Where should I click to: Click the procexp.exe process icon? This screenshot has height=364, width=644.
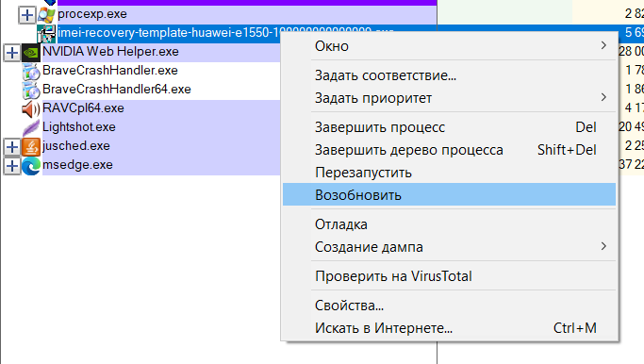(x=46, y=15)
